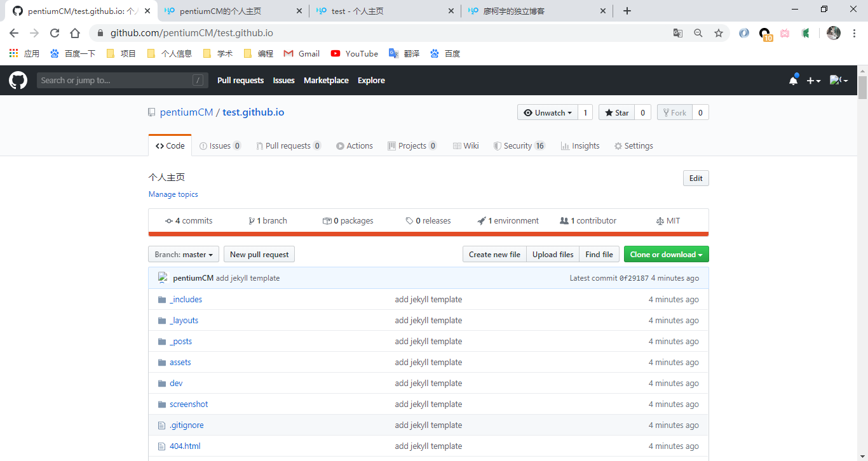This screenshot has height=461, width=868.
Task: Open the 翻译 bookmark
Action: (404, 53)
